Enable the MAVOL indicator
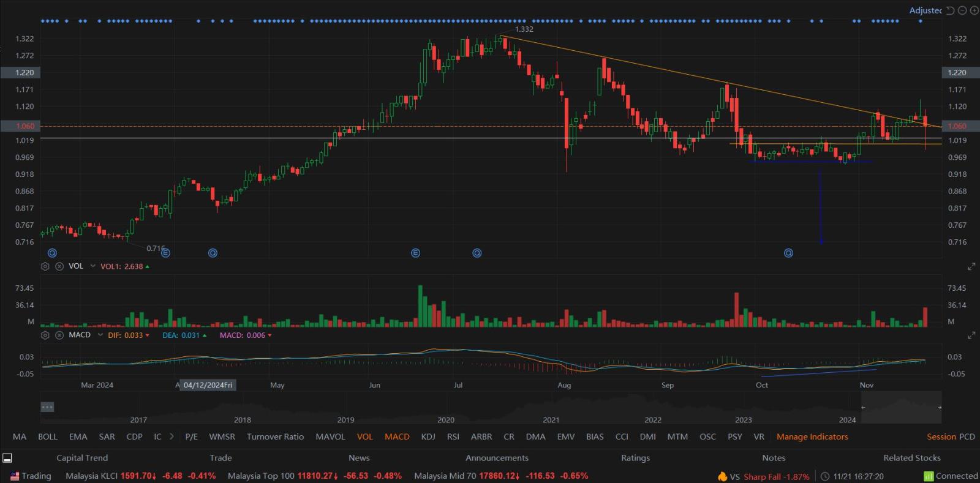Image resolution: width=980 pixels, height=483 pixels. point(330,437)
